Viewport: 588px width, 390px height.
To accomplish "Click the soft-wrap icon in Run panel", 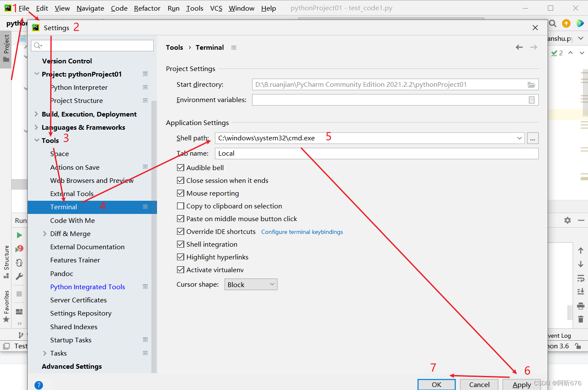I will coord(581,278).
